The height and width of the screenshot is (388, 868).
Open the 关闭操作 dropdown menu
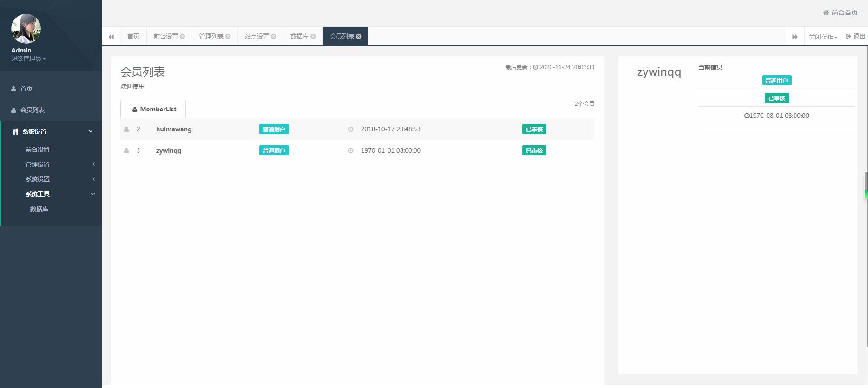822,37
